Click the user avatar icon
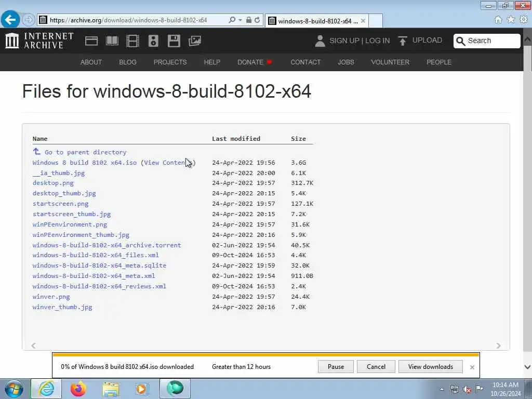Viewport: 532px width, 399px height. [x=320, y=41]
